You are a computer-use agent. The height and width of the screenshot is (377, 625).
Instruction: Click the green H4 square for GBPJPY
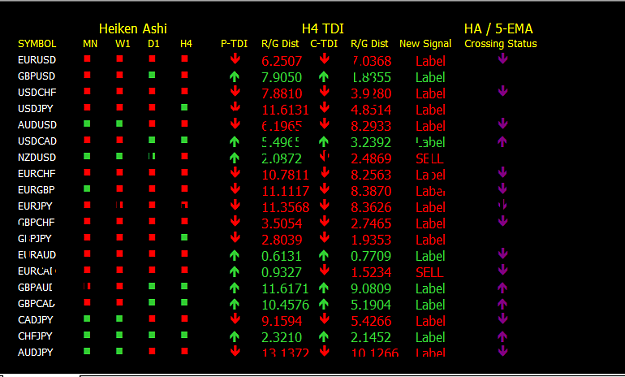click(184, 238)
